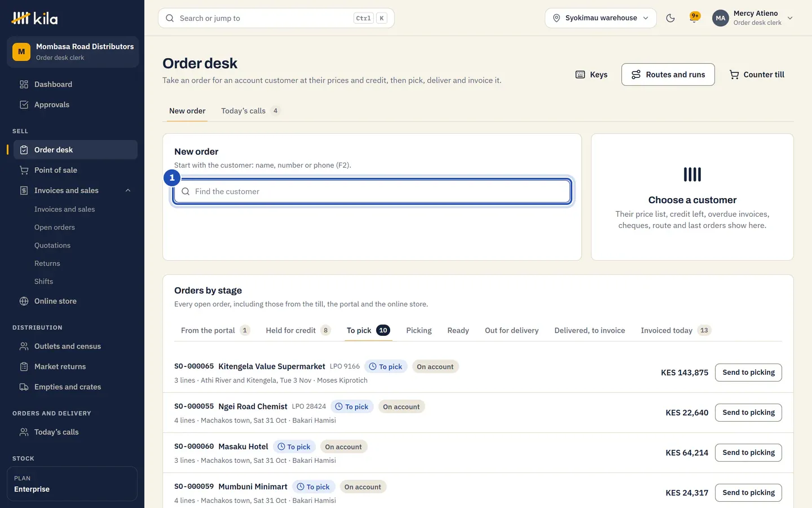
Task: Switch to the Today's calls tab
Action: click(250, 111)
